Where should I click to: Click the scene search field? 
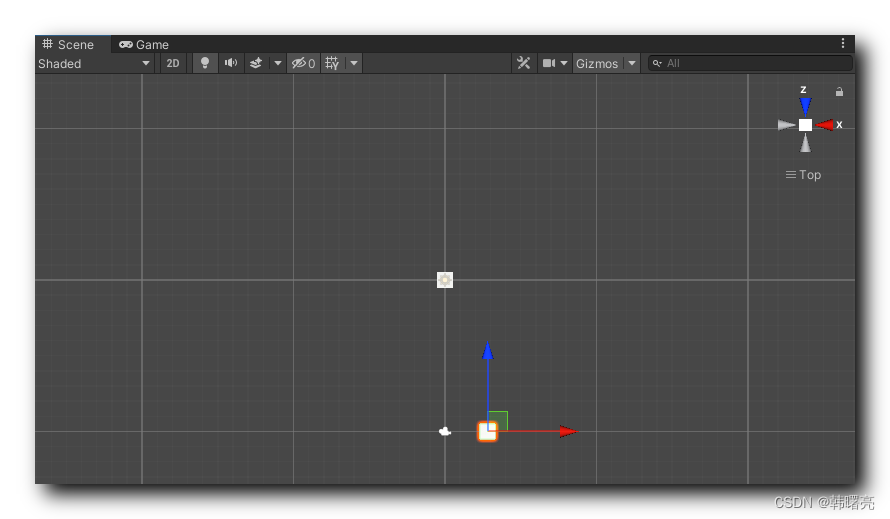click(750, 63)
